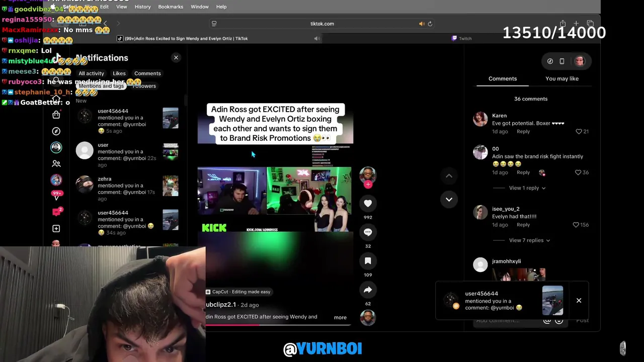Expand 'View 7 replies' under isee_you_2's comment
Viewport: 644px width, 362px height.
tap(529, 240)
